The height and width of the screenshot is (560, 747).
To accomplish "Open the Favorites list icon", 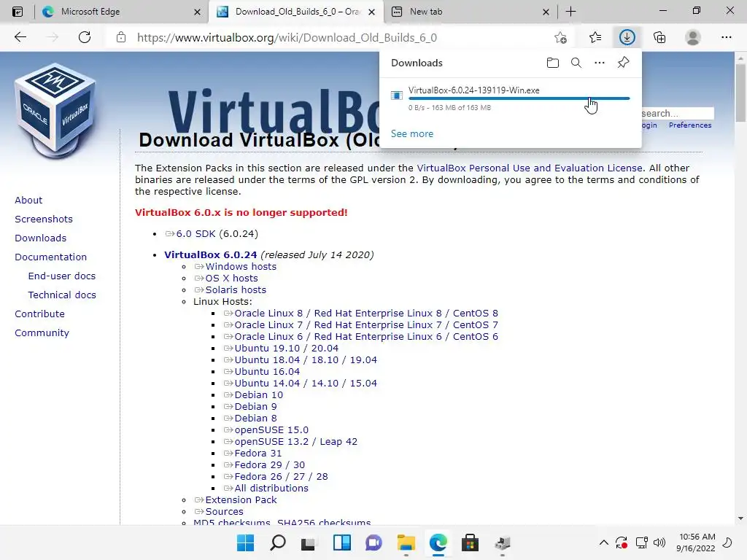I will (595, 37).
